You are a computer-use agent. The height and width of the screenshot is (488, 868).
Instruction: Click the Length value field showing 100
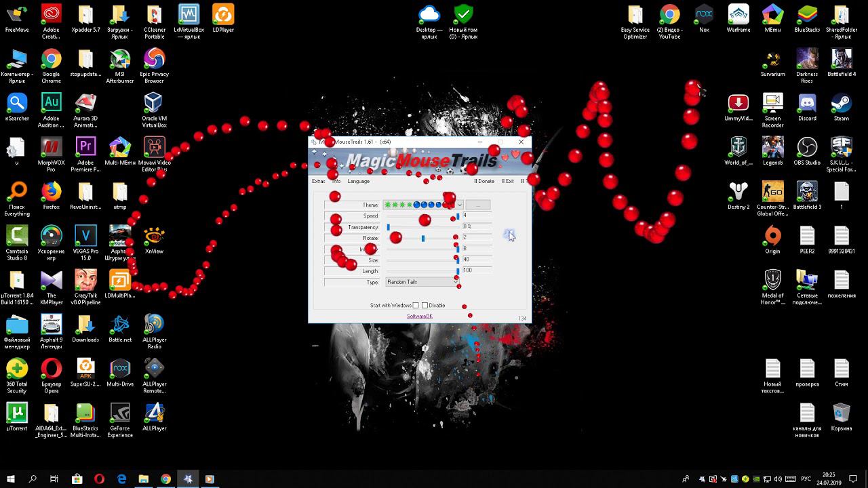tap(476, 270)
